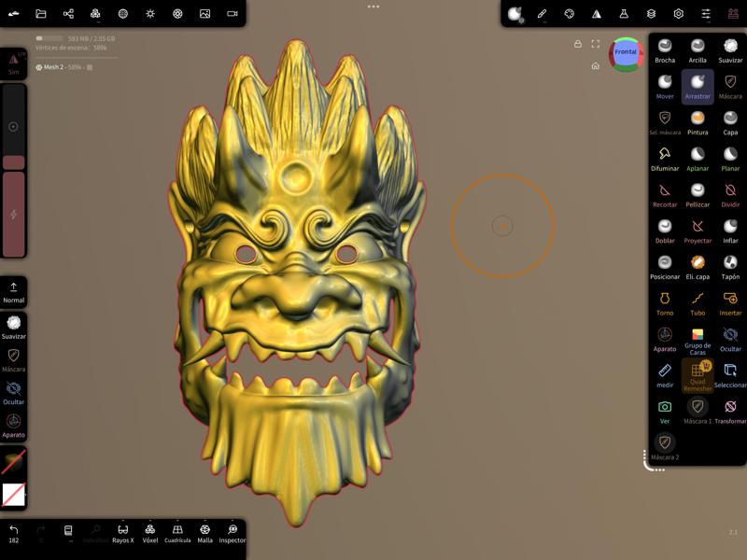The width and height of the screenshot is (747, 560).
Task: Select the Sel. máscara tool
Action: pyautogui.click(x=665, y=123)
